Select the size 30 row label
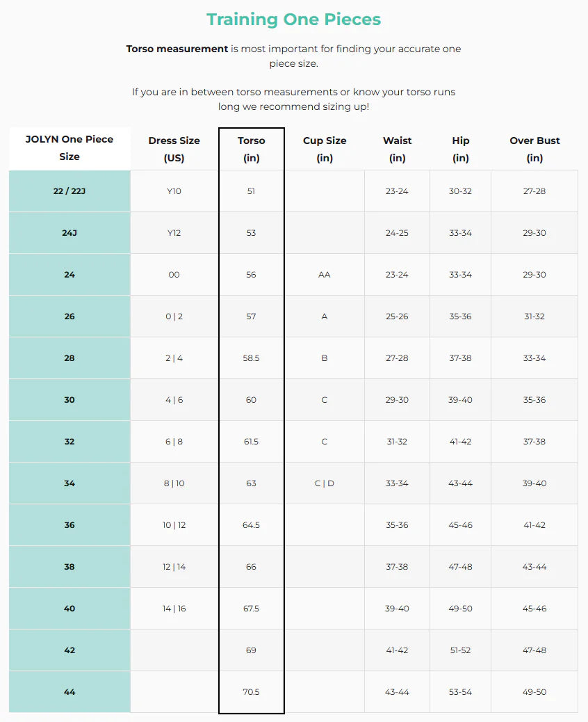This screenshot has height=722, width=588. (70, 400)
